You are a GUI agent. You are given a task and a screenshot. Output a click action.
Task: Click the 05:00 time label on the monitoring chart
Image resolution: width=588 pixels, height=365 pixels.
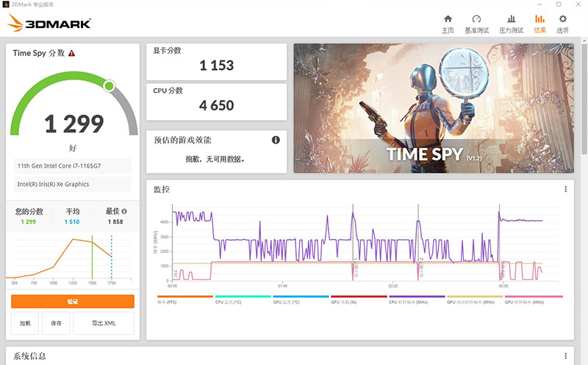[503, 286]
